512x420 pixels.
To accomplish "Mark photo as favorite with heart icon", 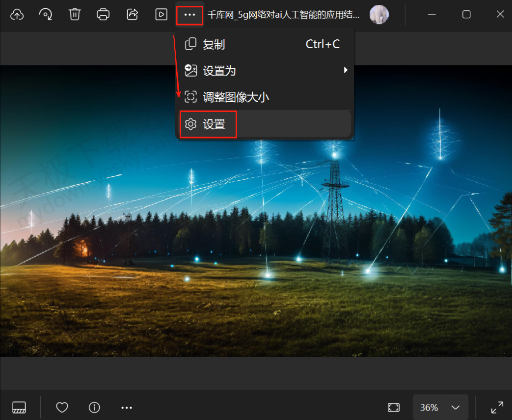I will coord(62,407).
